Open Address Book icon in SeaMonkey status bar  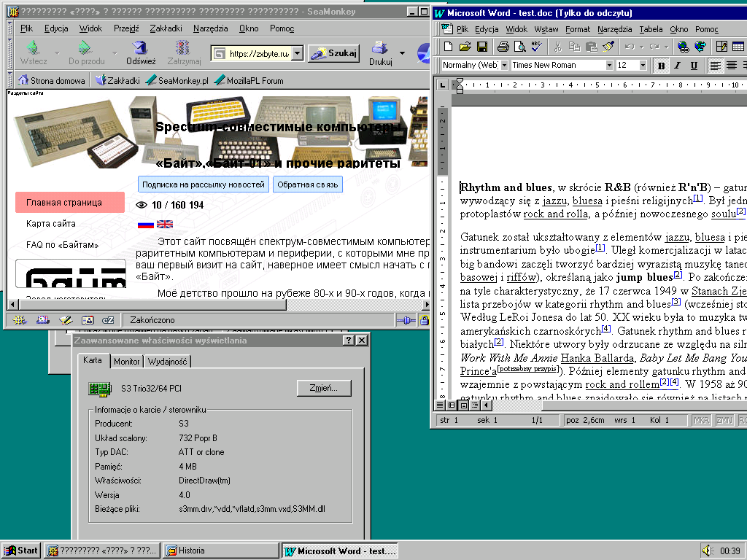pyautogui.click(x=88, y=320)
